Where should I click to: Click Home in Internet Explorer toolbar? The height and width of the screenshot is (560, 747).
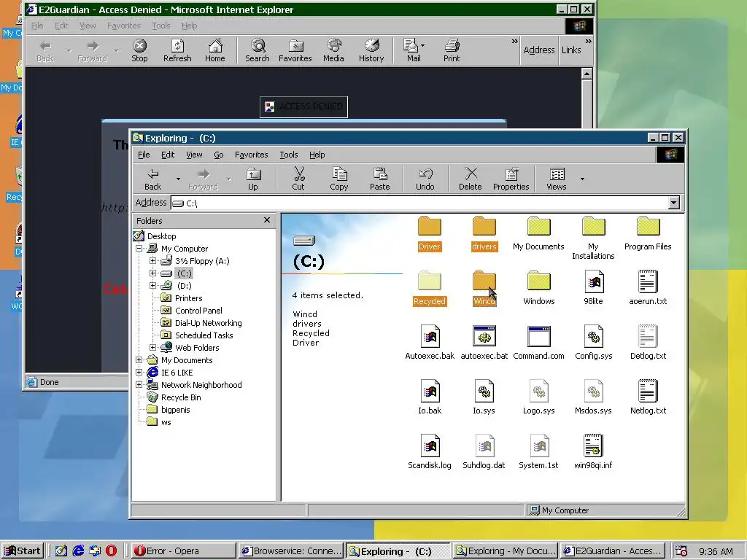pos(215,50)
